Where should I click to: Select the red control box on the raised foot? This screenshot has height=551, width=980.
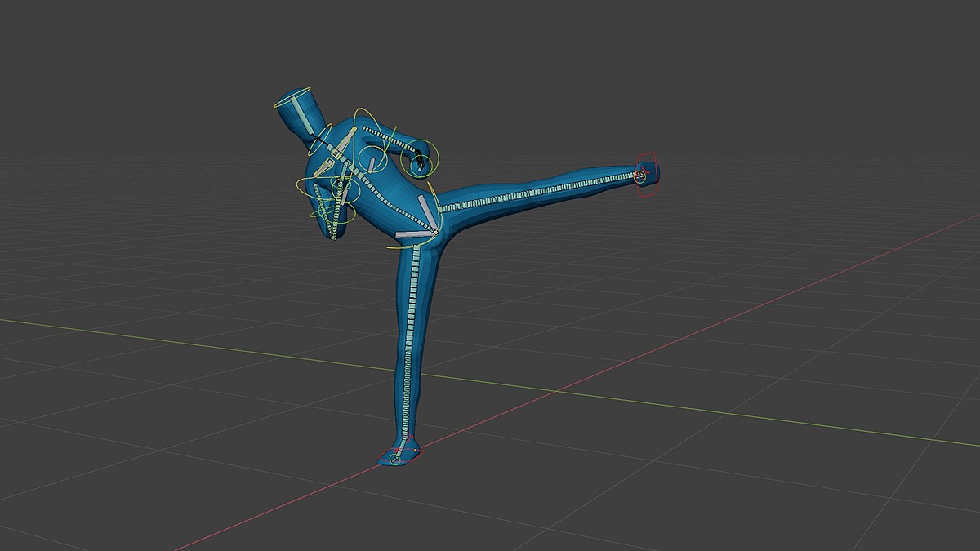(646, 175)
